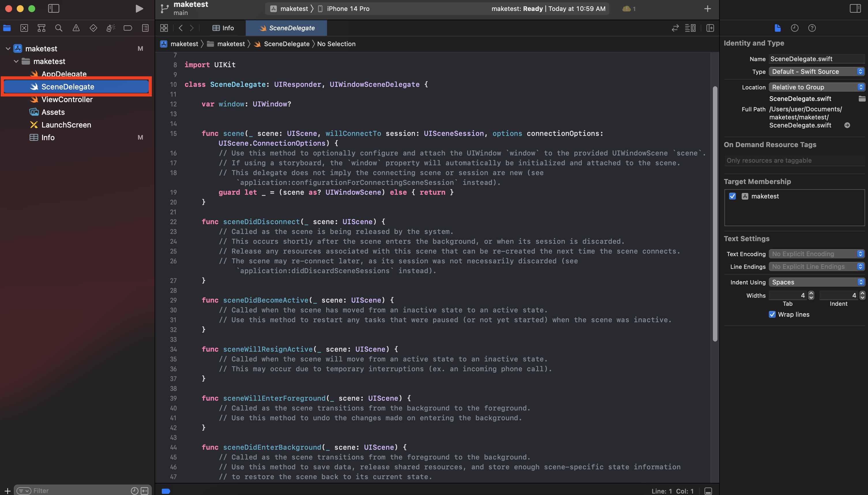Disable the Wrap lines checkbox
The image size is (868, 495).
coord(772,314)
